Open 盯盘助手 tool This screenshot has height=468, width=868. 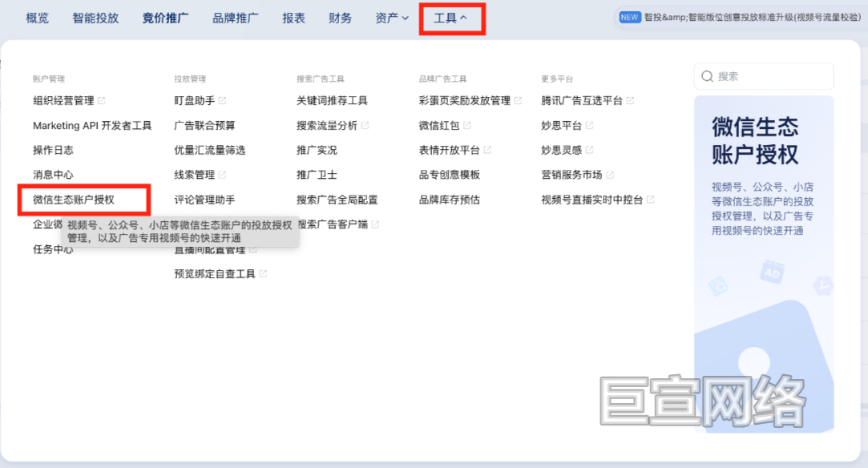tap(194, 101)
